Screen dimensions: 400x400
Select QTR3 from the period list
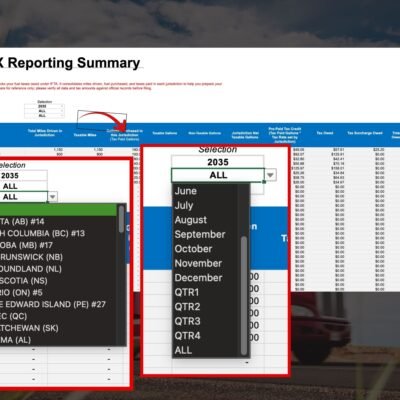tap(187, 321)
